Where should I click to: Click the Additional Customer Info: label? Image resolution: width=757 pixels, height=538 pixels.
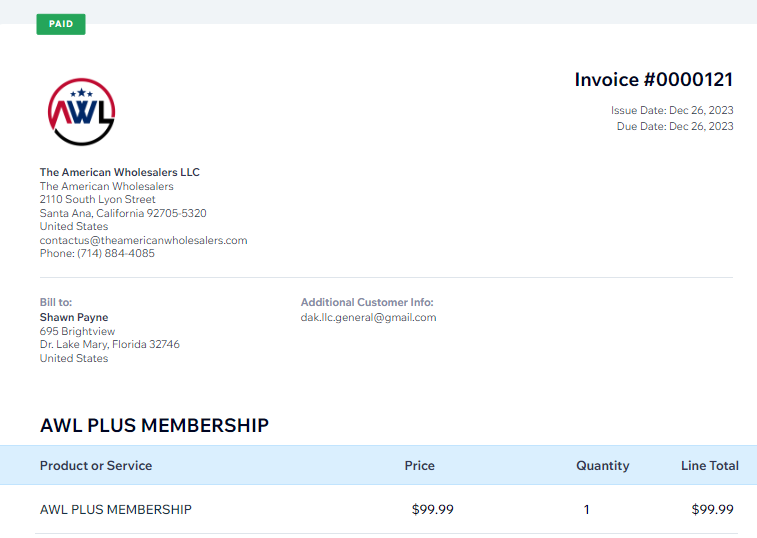[367, 302]
